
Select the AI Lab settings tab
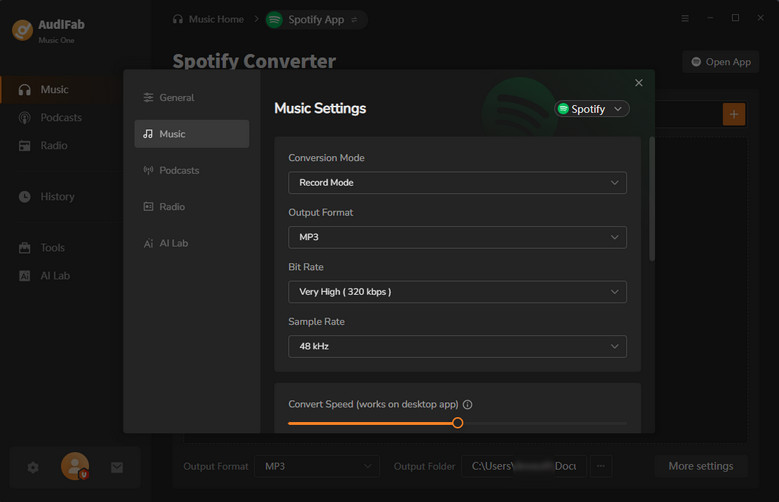click(192, 243)
